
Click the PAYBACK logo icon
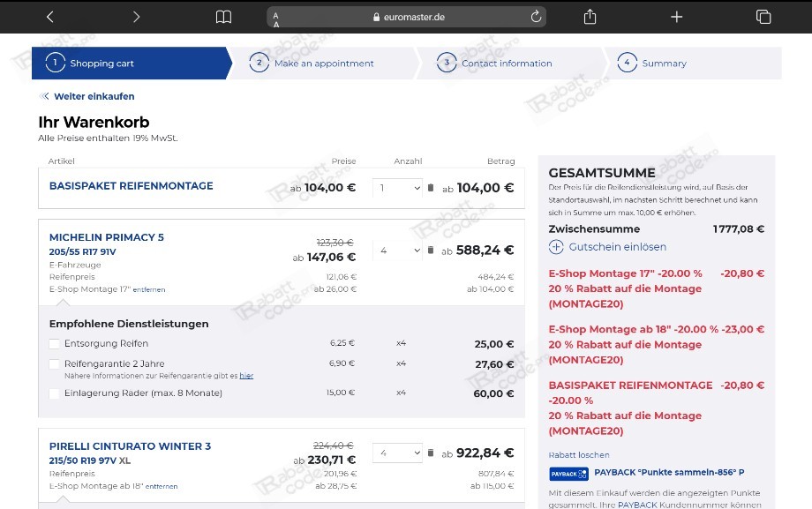(568, 473)
